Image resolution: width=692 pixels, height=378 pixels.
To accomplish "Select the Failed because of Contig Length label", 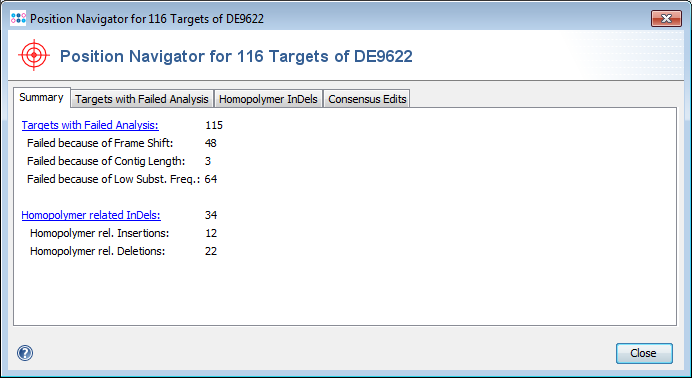I will 106,161.
